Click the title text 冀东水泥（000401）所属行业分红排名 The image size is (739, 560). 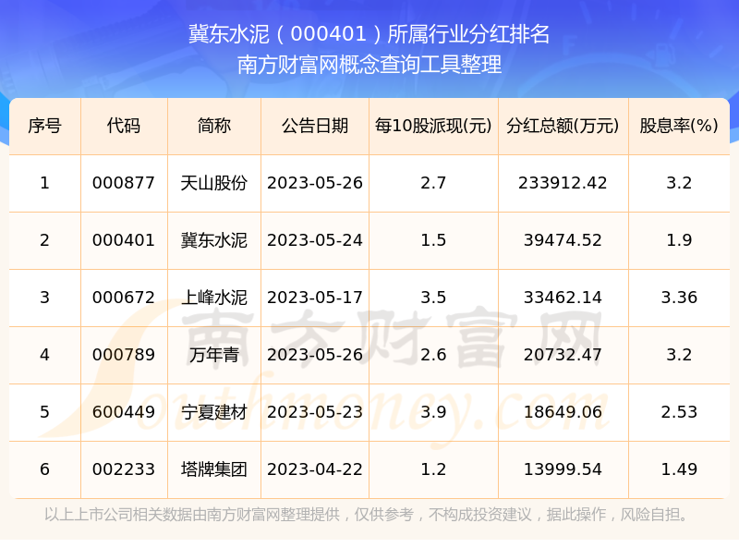click(x=369, y=34)
